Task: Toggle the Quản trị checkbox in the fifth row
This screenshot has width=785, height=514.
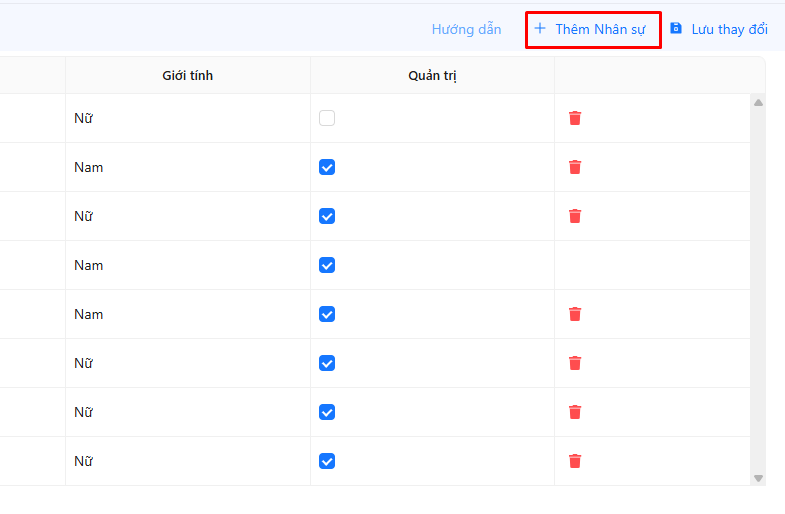Action: tap(327, 314)
